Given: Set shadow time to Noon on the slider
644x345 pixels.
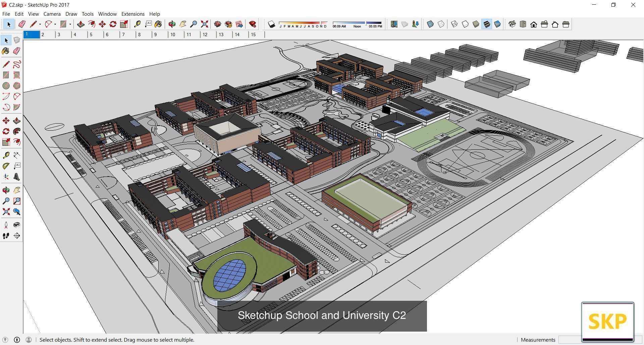Looking at the screenshot, I should [357, 23].
